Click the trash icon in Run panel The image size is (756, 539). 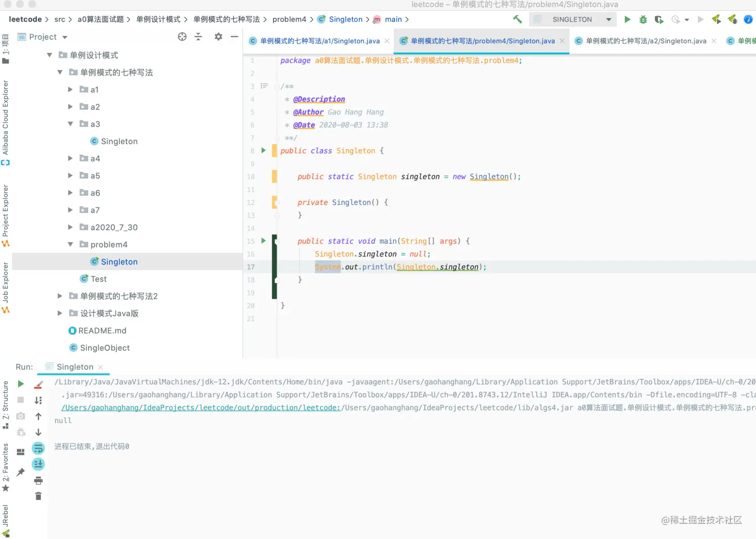[38, 496]
